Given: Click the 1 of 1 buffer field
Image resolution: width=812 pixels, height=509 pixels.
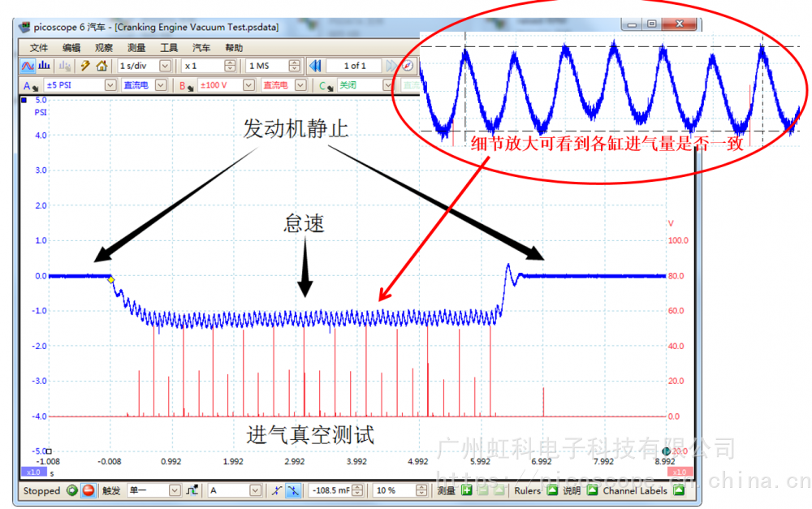Looking at the screenshot, I should pyautogui.click(x=355, y=66).
